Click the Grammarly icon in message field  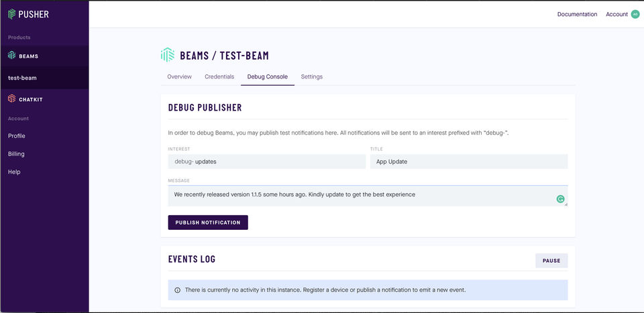tap(560, 198)
